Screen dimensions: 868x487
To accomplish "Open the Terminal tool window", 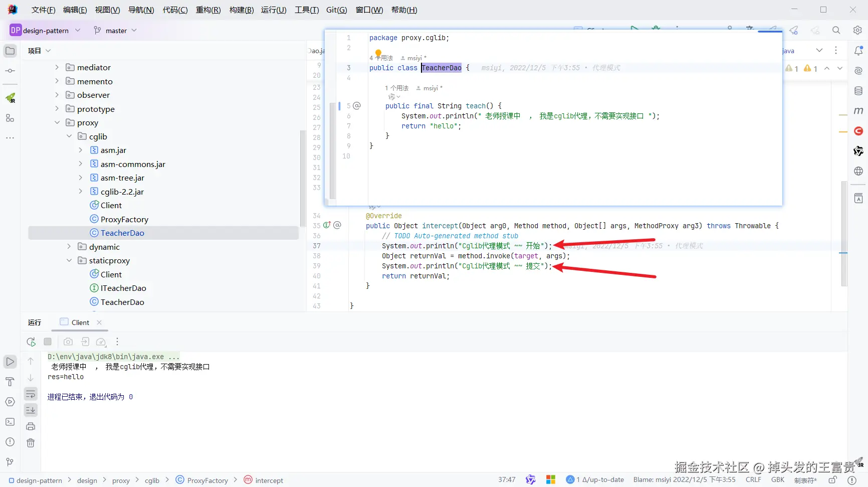I will 10,422.
